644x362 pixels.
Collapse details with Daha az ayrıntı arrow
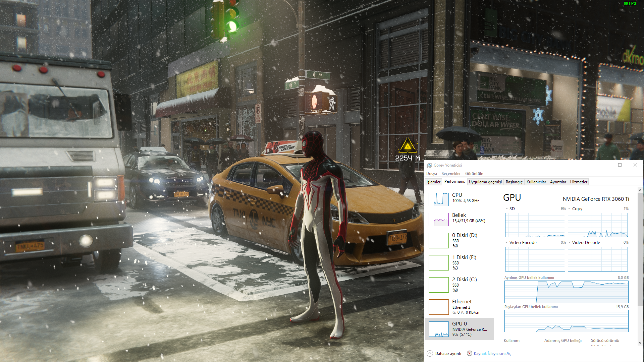pyautogui.click(x=430, y=353)
